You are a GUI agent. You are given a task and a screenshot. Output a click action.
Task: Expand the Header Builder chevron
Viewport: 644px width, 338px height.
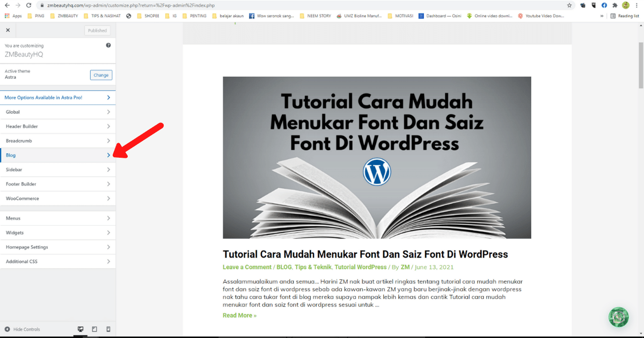108,127
